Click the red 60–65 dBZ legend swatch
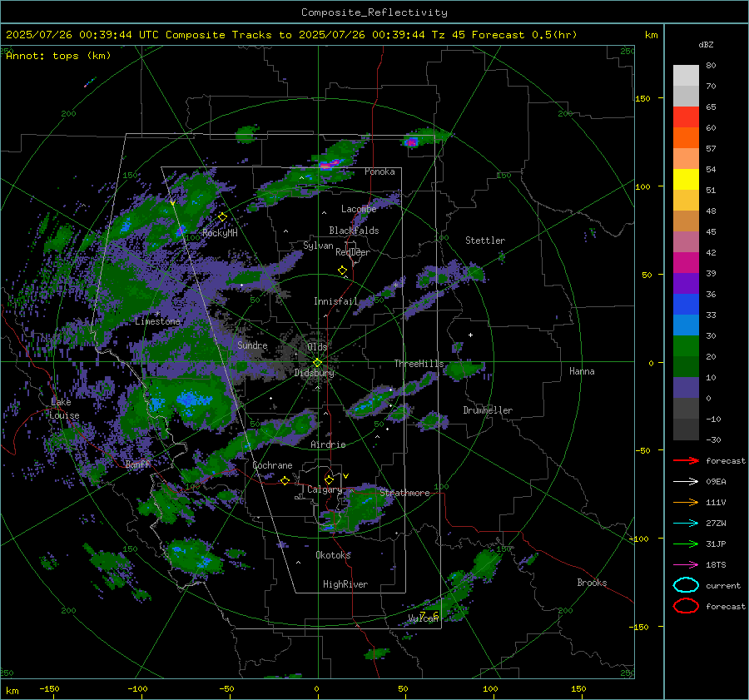749x700 pixels. pyautogui.click(x=686, y=117)
